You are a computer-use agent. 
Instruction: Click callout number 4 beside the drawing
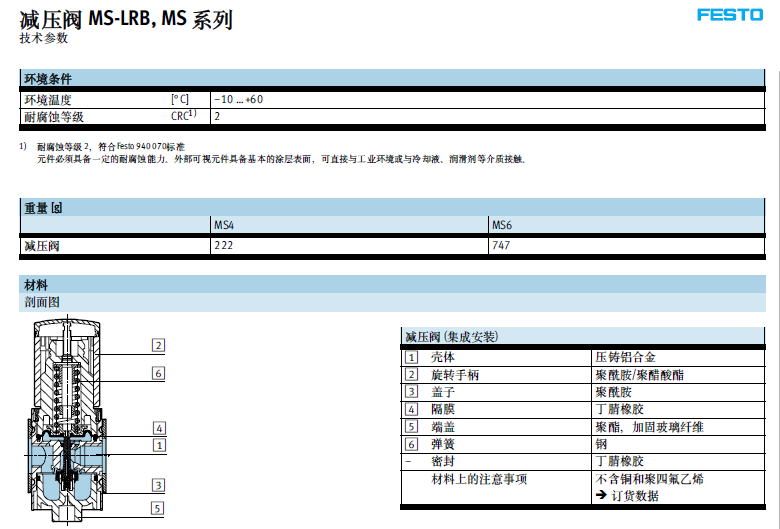tap(159, 428)
